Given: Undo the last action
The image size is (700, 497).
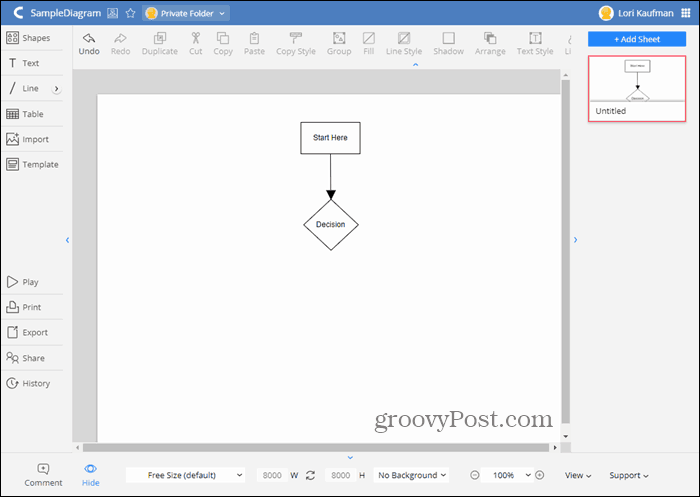Looking at the screenshot, I should [89, 44].
